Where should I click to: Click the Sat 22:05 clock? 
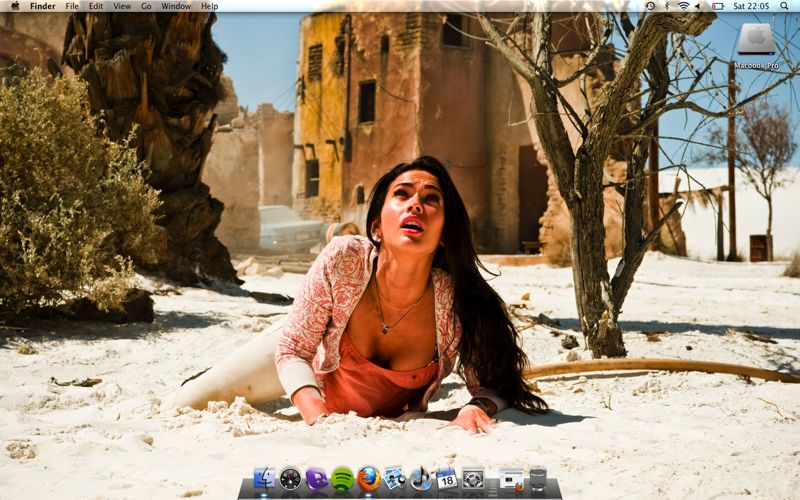coord(751,6)
